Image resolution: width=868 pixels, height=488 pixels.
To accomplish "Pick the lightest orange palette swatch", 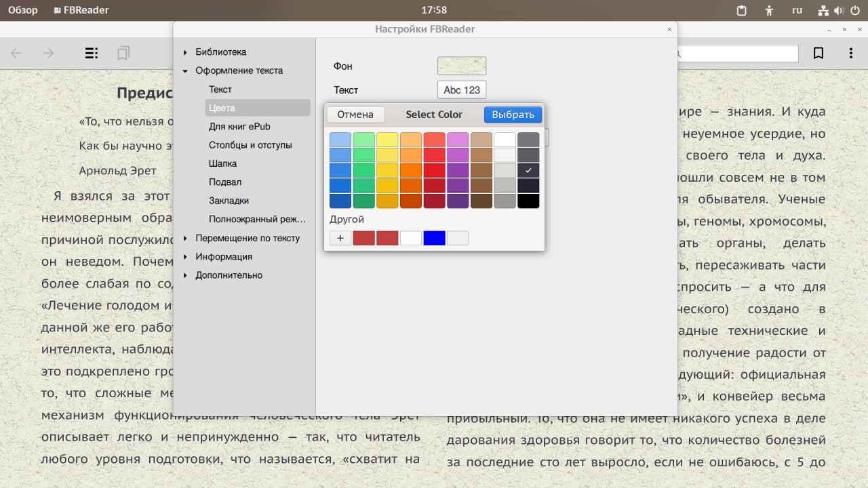I will pos(411,140).
